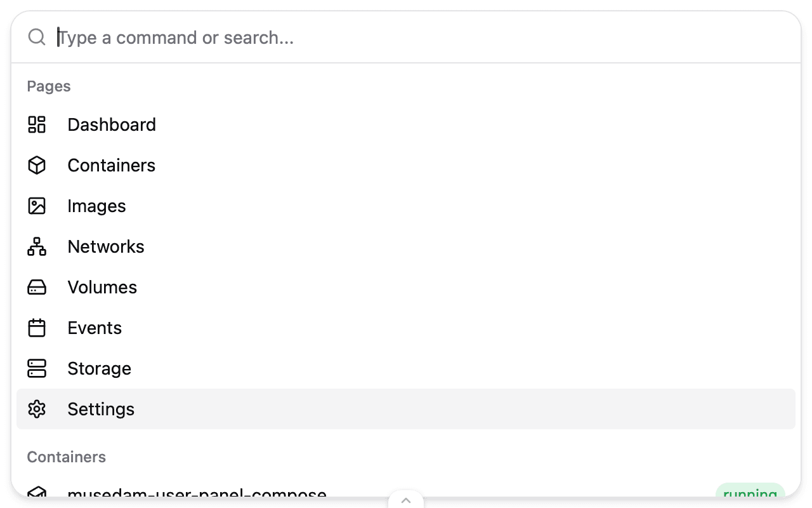
Task: Open the Volumes page entry
Action: [102, 288]
